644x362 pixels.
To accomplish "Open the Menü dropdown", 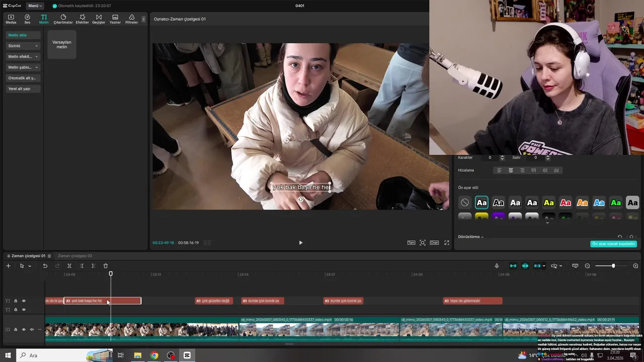I will pyautogui.click(x=35, y=6).
